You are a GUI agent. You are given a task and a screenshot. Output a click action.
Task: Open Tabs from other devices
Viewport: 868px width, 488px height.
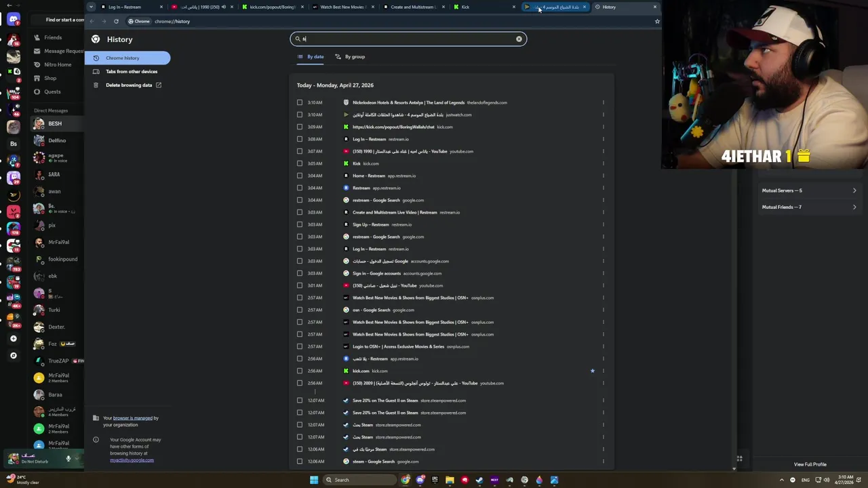127,71
